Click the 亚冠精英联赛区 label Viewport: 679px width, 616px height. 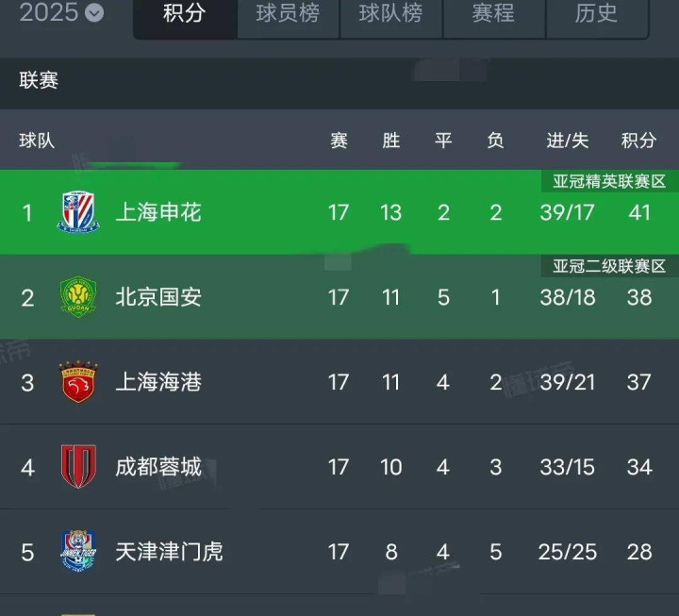(x=610, y=181)
